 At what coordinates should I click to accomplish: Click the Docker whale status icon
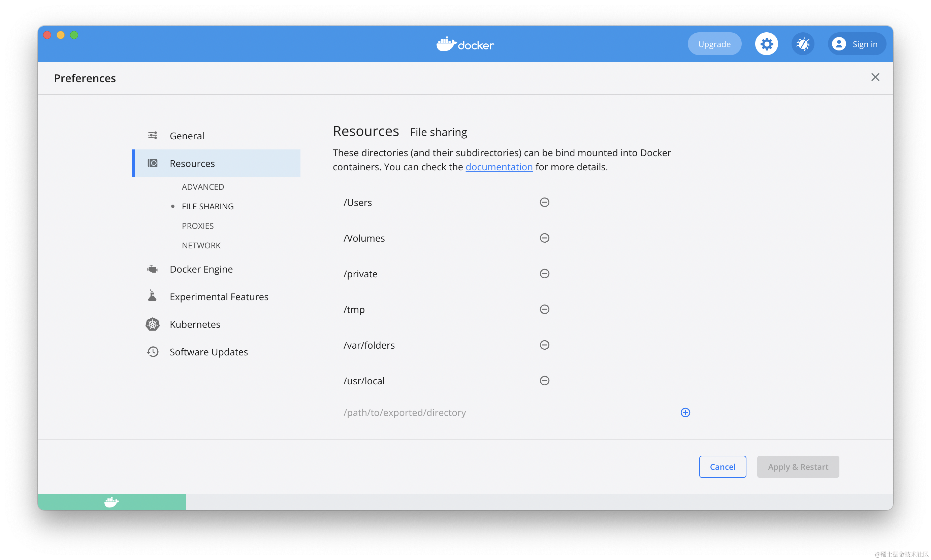(x=111, y=502)
